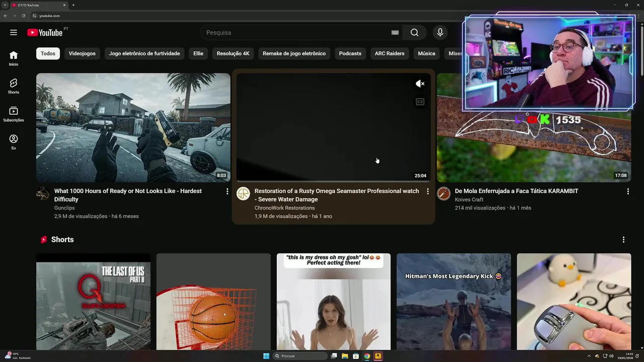Viewport: 644px width, 362px height.
Task: Select the Resolução 4K filter chip
Action: 233,53
